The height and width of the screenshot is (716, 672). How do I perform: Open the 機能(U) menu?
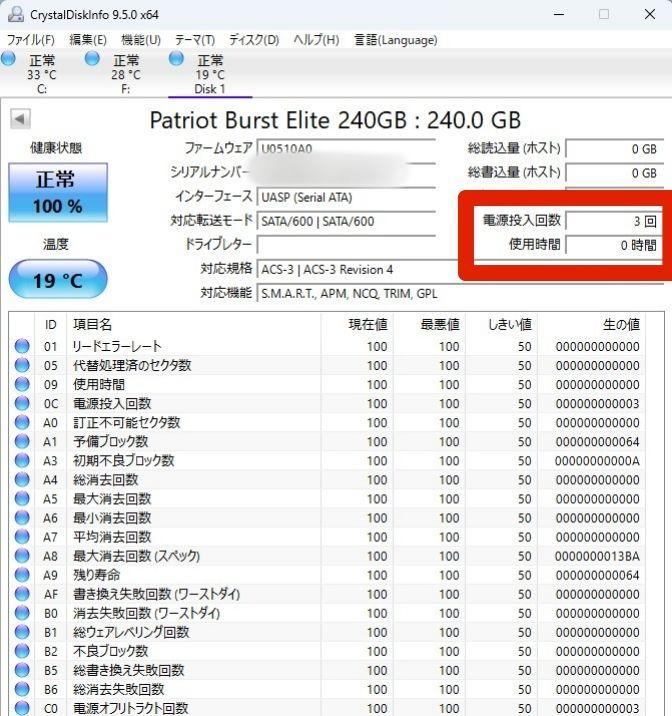click(141, 40)
